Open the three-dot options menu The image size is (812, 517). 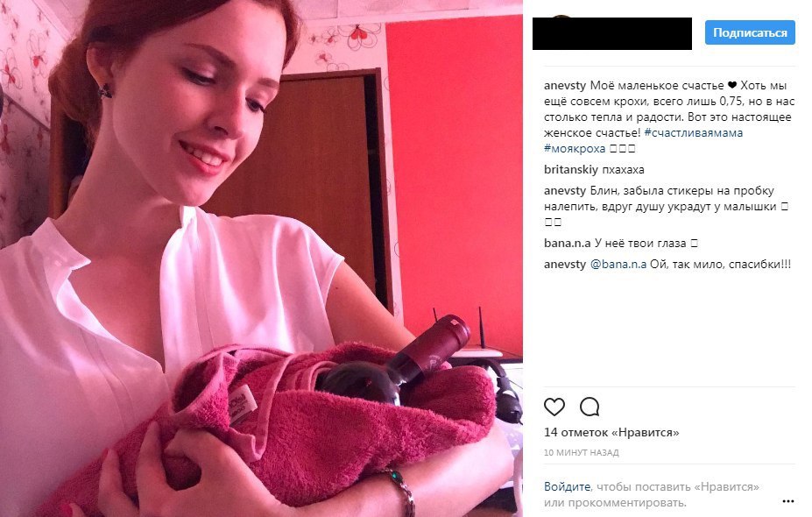(788, 501)
